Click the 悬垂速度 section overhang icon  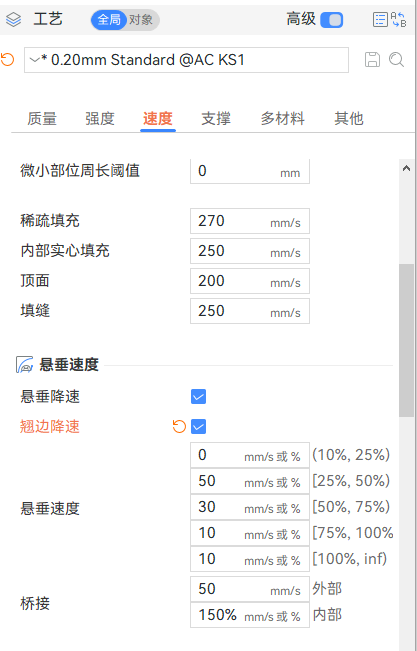[25, 365]
